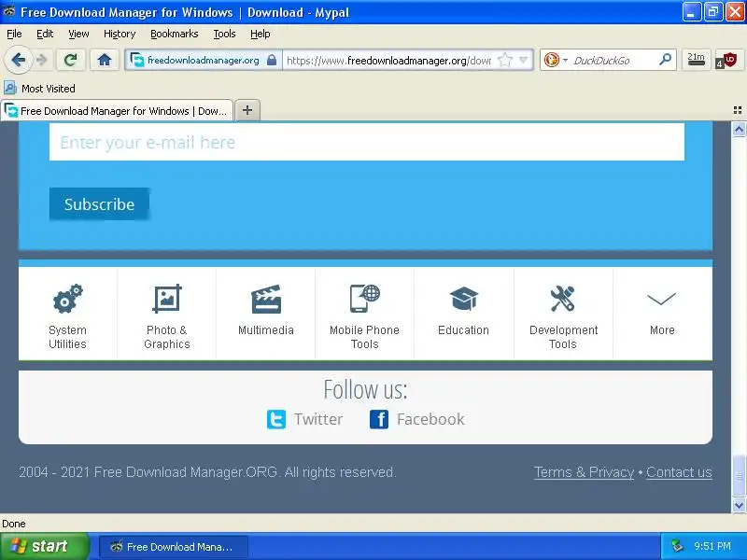Image resolution: width=747 pixels, height=560 pixels.
Task: Click the Education label text
Action: pos(463,330)
